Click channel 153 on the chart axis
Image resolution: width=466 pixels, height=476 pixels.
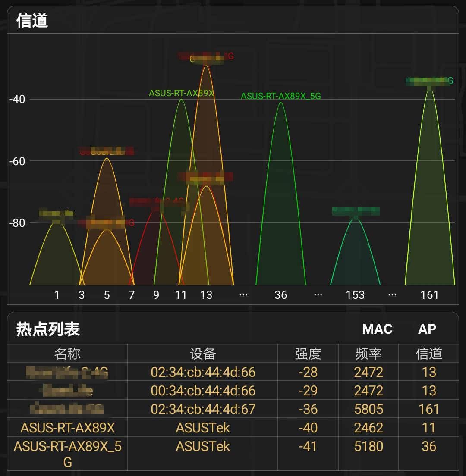tap(355, 295)
